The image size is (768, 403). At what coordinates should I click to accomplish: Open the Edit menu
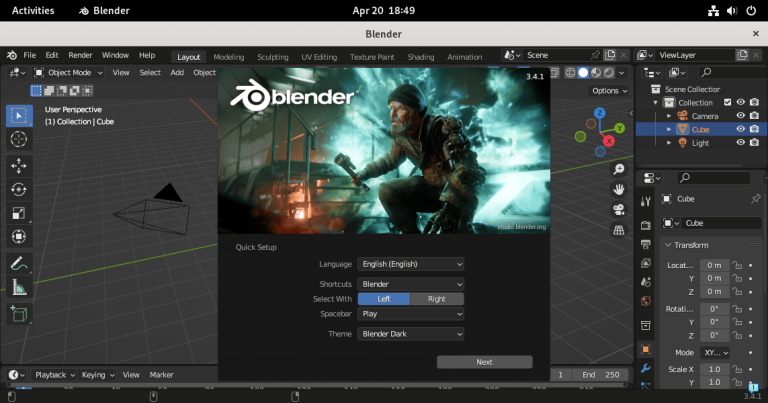coord(52,55)
